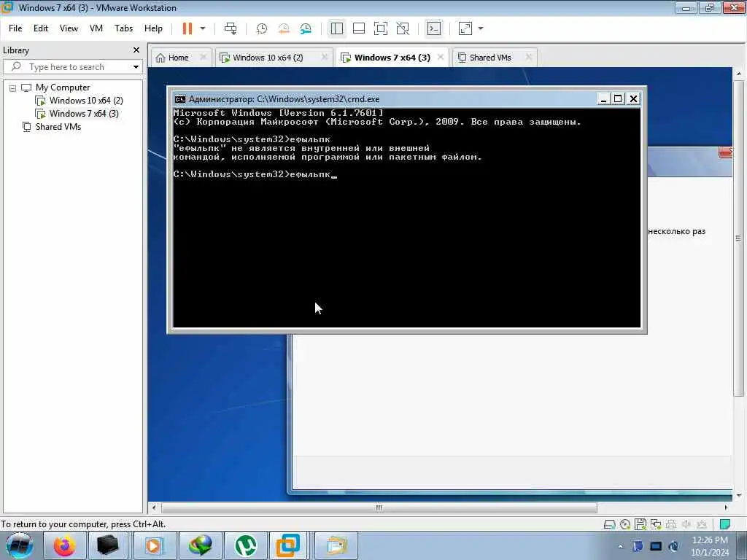
Task: Click the horizontal scrollbar right arrow
Action: click(x=726, y=507)
